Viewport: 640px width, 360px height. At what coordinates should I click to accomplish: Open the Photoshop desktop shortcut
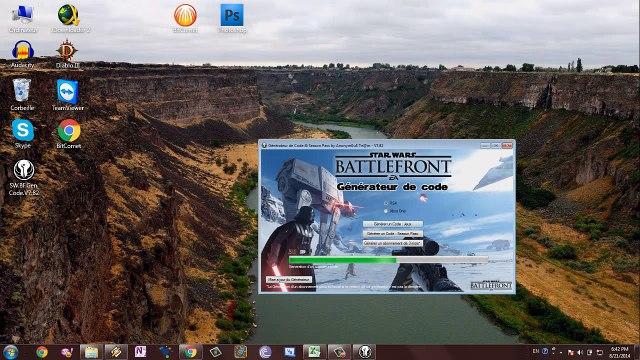[x=232, y=18]
